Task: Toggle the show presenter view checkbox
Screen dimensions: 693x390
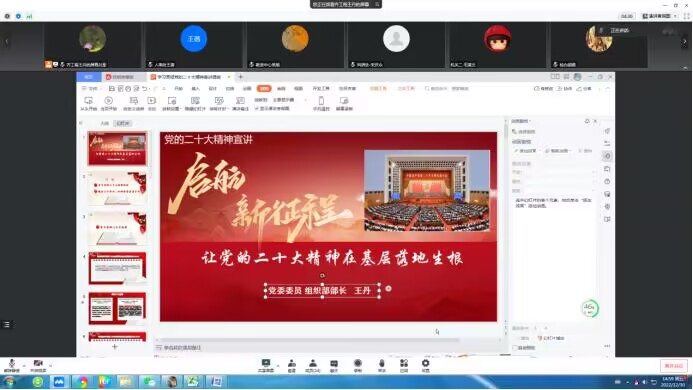Action: [x=256, y=108]
